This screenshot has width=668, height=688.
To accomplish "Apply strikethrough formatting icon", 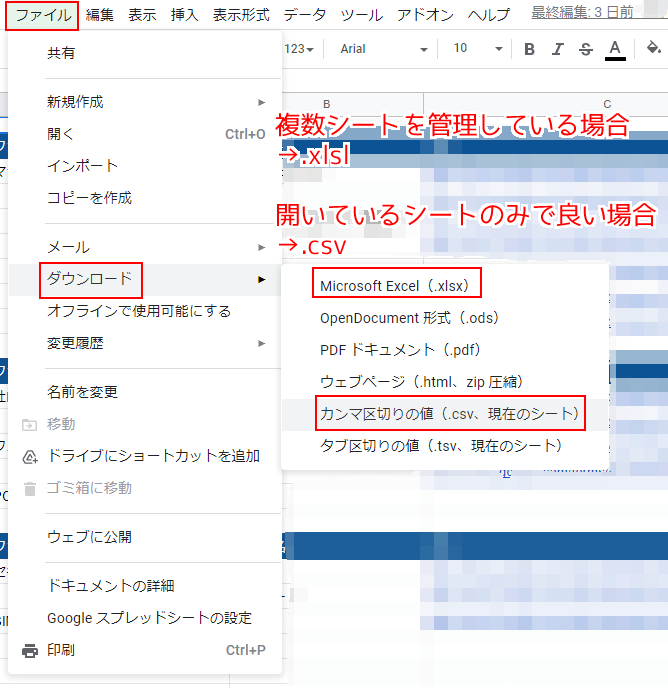I will tap(585, 49).
